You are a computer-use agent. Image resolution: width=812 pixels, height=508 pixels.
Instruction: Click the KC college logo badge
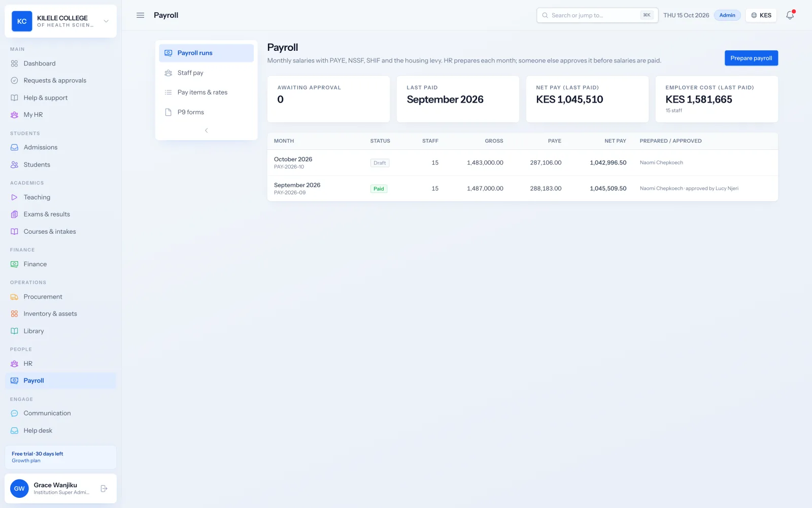[x=22, y=21]
